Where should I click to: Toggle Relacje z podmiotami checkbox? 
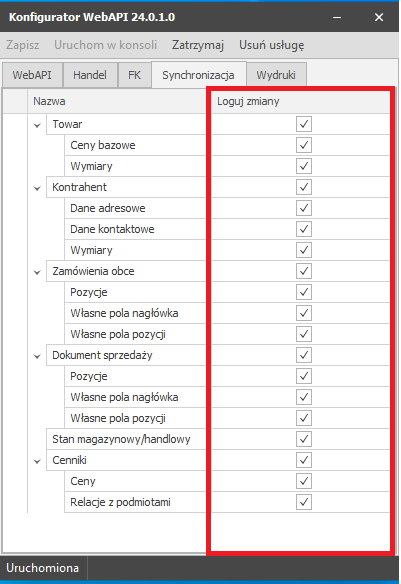click(304, 502)
